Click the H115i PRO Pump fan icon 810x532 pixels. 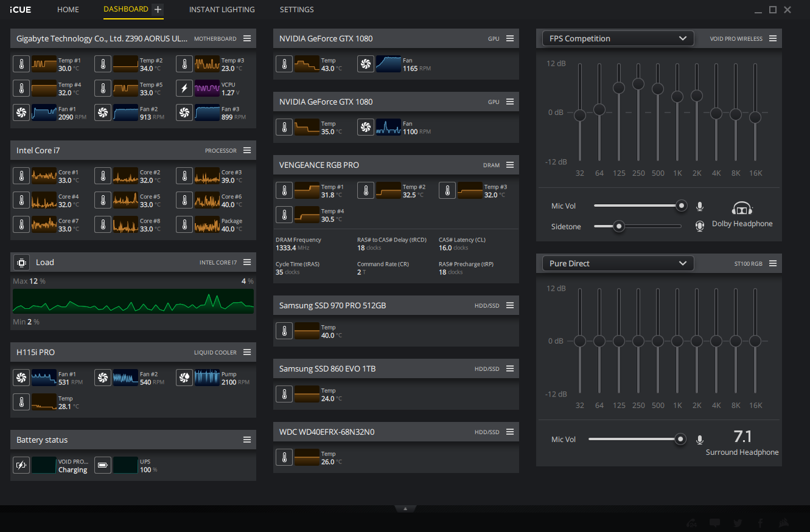[184, 378]
